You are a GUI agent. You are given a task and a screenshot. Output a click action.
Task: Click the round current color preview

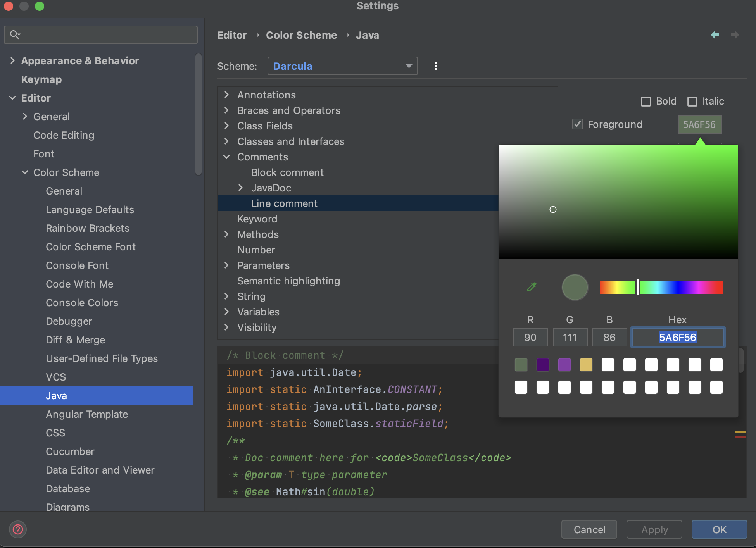click(x=575, y=287)
